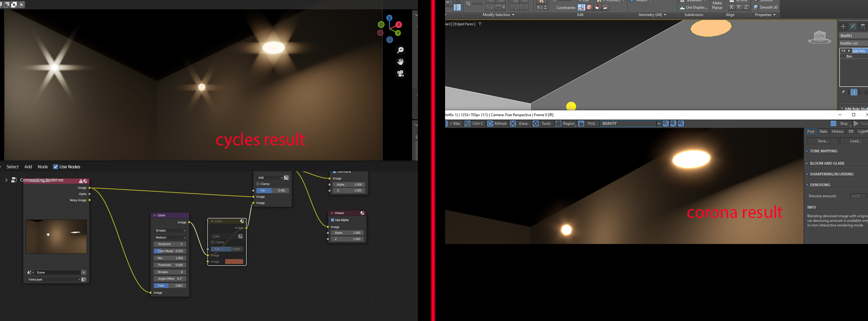This screenshot has width=868, height=321.
Task: Toggle camera view icon in Blender viewport
Action: click(400, 73)
